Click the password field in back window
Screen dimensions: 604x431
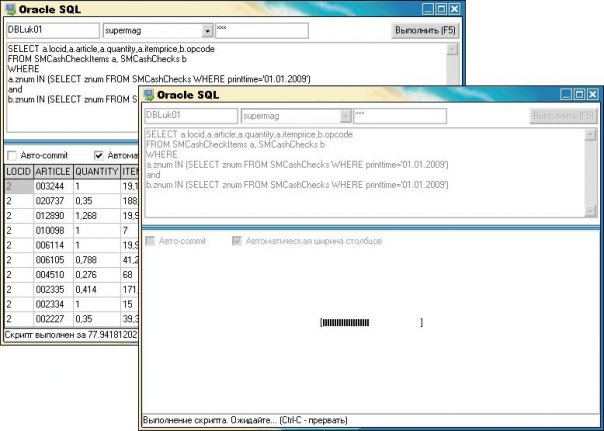[262, 30]
